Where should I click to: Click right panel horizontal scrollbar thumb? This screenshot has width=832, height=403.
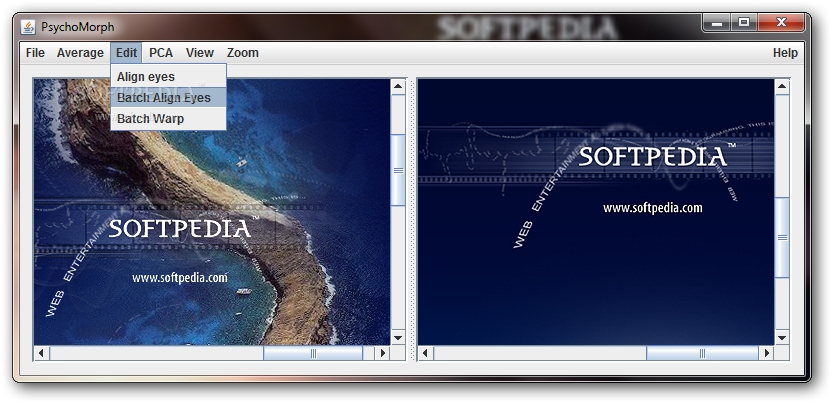[702, 353]
